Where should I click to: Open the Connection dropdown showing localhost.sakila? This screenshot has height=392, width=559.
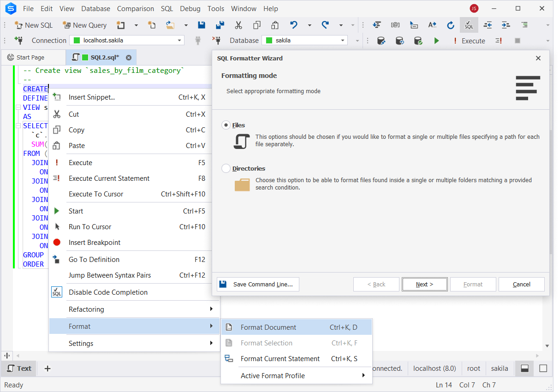click(180, 40)
